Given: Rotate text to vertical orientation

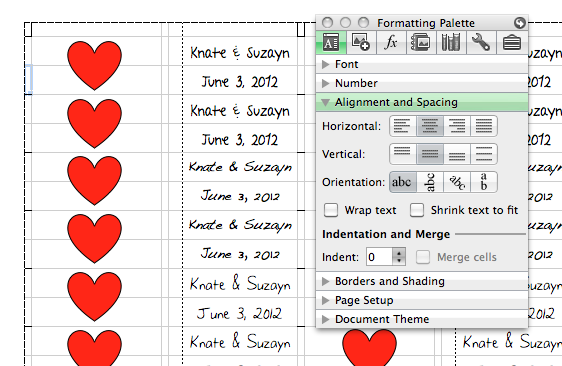Looking at the screenshot, I should pyautogui.click(x=430, y=182).
